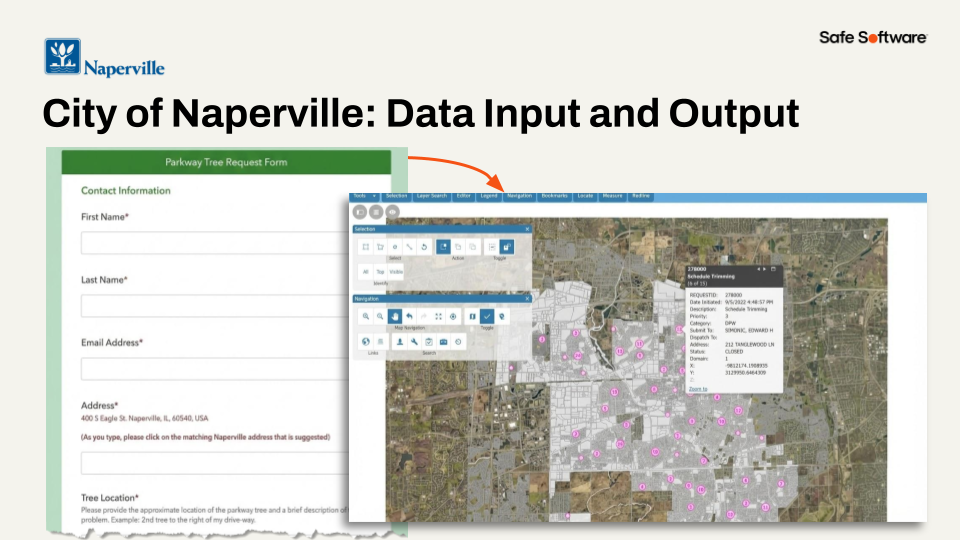Click '212 TANGLEWOOD LN' address value
The height and width of the screenshot is (540, 960).
(x=749, y=345)
